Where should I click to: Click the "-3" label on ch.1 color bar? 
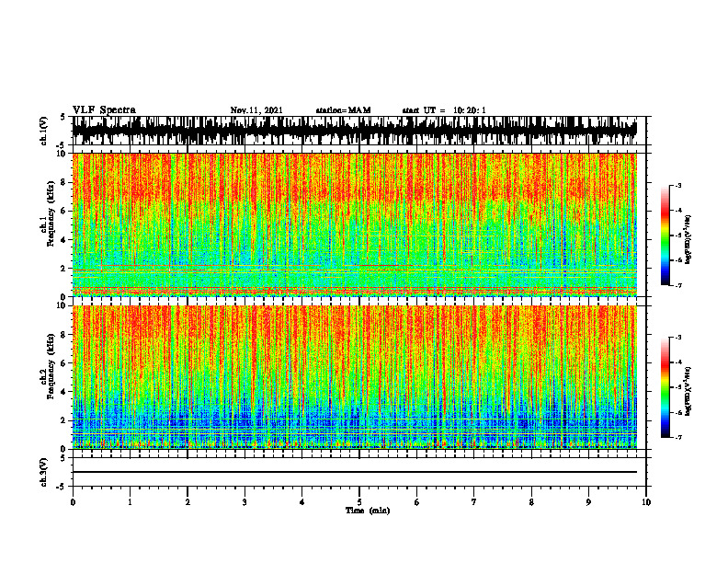click(677, 185)
